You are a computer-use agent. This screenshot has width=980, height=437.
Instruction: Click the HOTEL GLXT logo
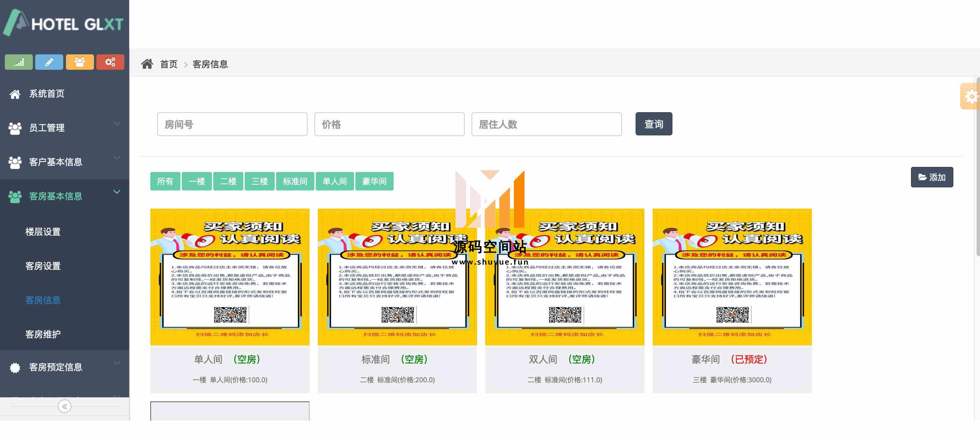63,23
